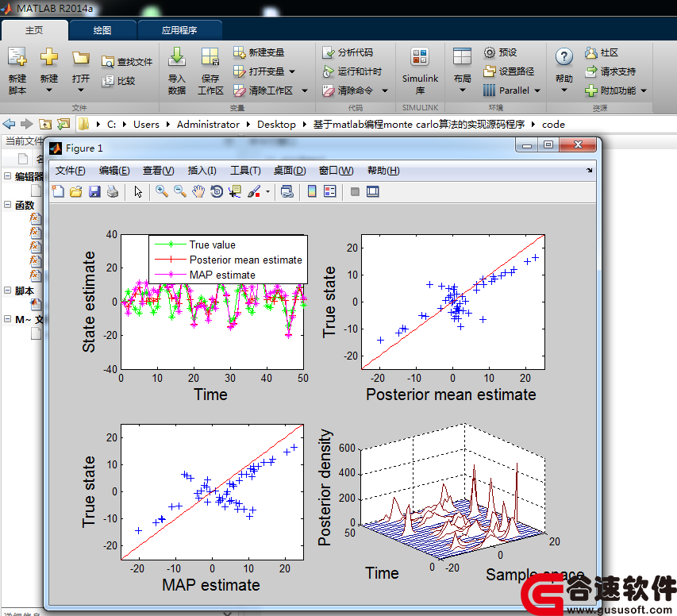Save the figure using the floppy disk icon
Viewport: 677px width, 616px height.
coord(94,191)
